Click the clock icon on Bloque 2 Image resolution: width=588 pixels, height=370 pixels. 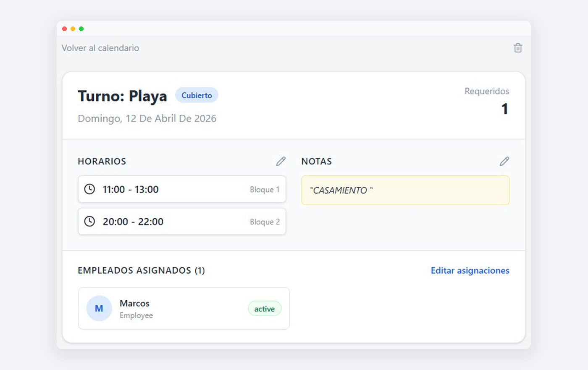(89, 222)
